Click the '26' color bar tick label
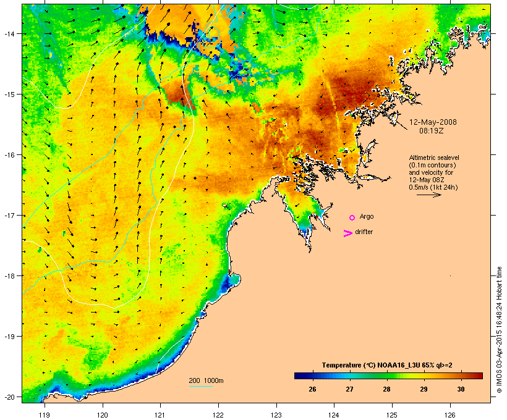507x420 pixels. pos(312,389)
